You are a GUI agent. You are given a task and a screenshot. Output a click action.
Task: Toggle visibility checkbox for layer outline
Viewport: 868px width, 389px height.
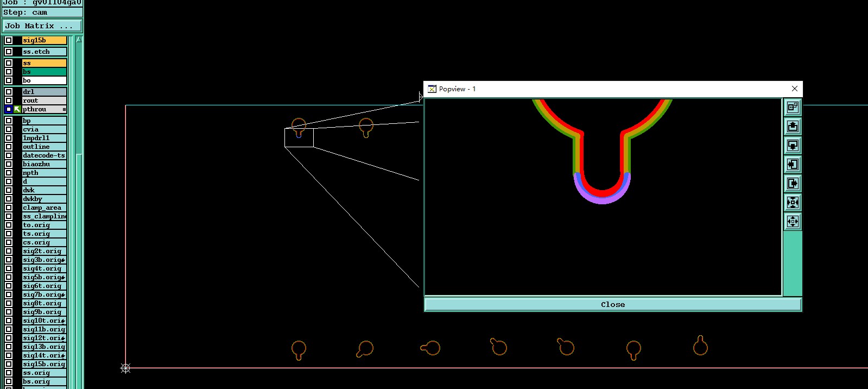[9, 147]
